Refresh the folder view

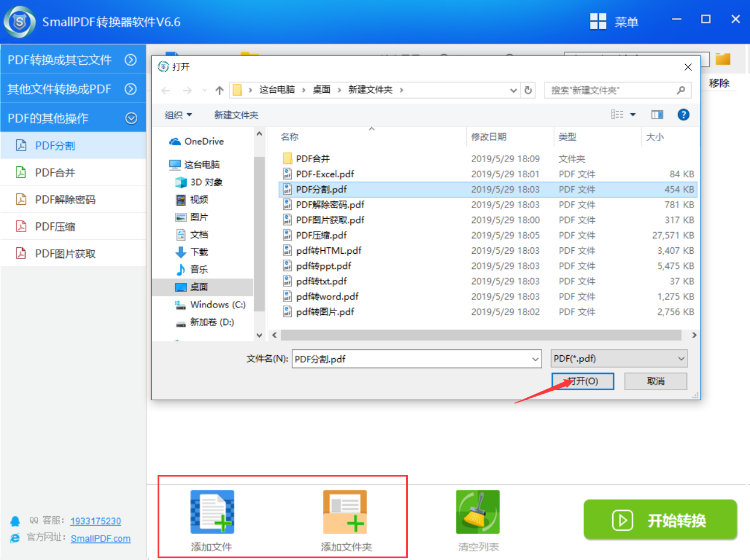coord(528,90)
